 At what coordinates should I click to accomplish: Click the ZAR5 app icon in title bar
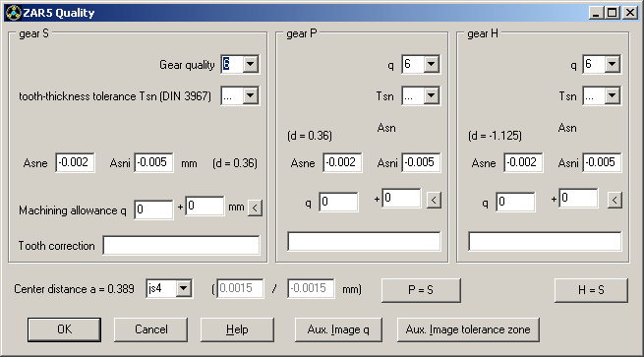pyautogui.click(x=13, y=13)
